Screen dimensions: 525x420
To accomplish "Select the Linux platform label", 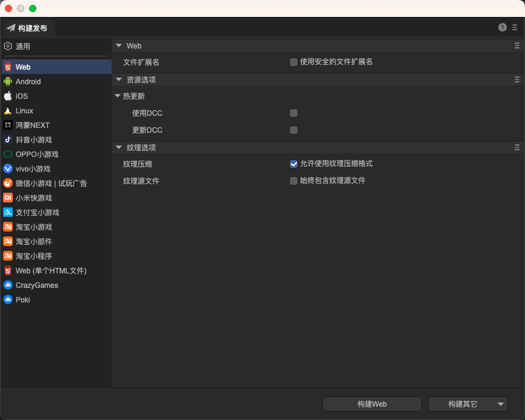I will (x=24, y=111).
